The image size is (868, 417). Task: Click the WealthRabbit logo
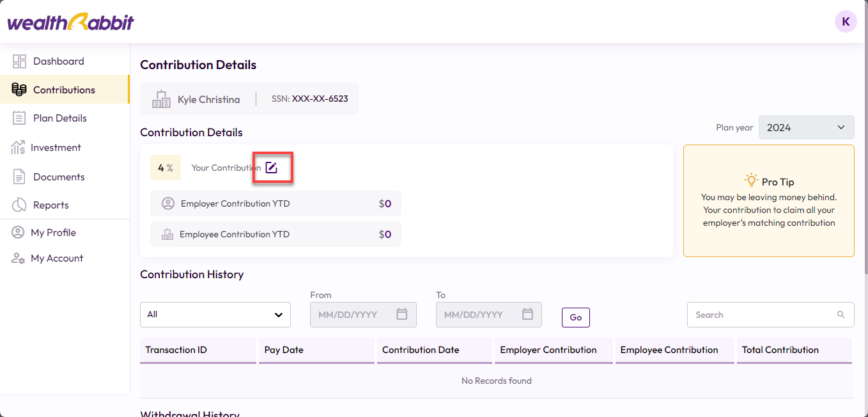point(71,22)
